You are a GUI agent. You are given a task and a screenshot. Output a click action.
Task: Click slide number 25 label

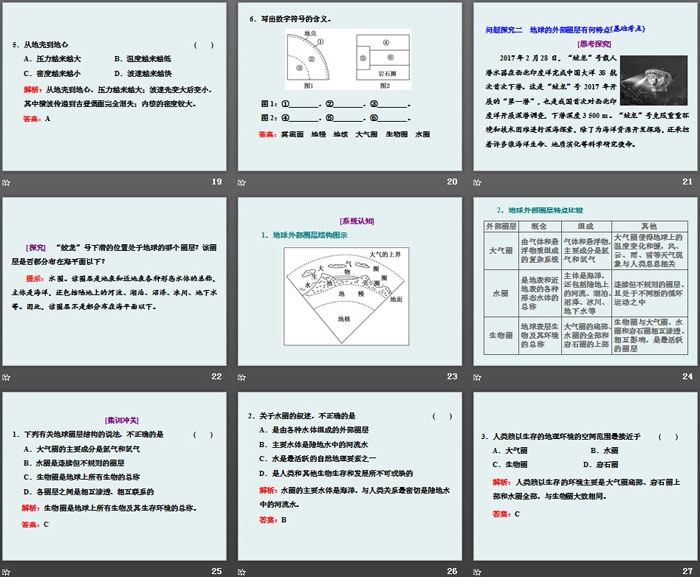(x=217, y=571)
